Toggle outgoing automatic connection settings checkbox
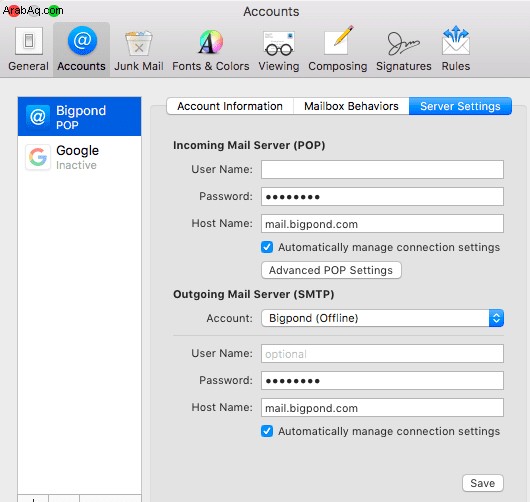This screenshot has height=502, width=530. click(267, 431)
